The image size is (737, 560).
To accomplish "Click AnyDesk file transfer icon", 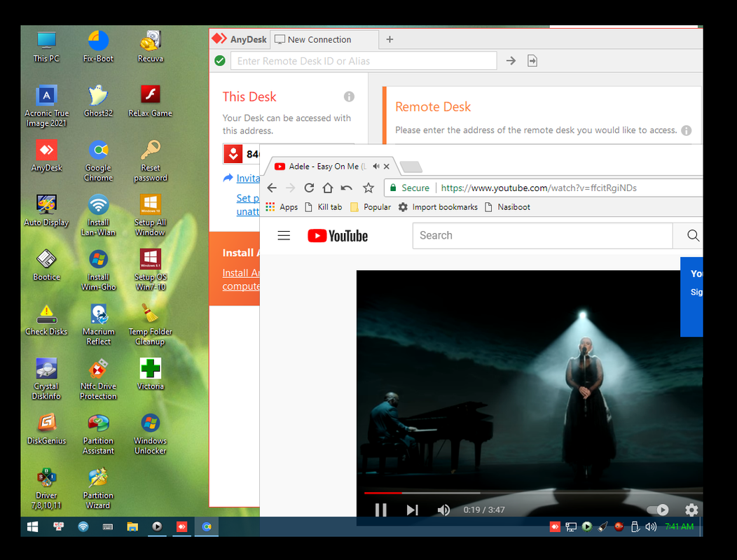I will pos(532,61).
